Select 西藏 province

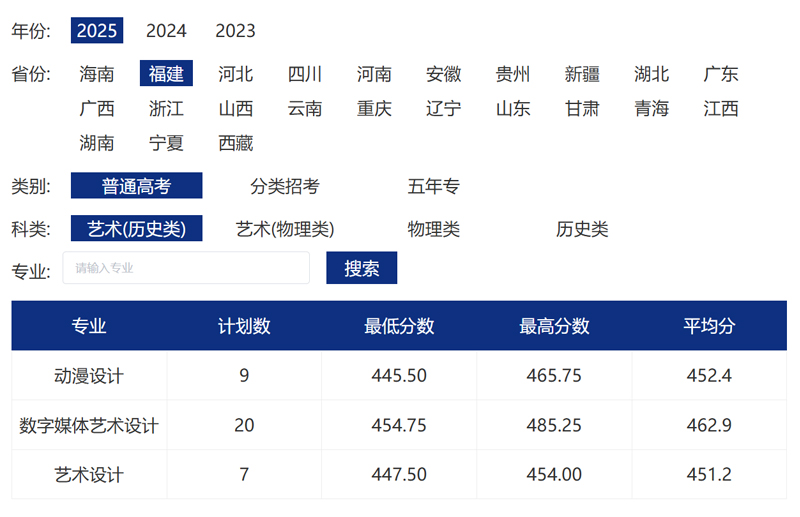click(x=236, y=143)
